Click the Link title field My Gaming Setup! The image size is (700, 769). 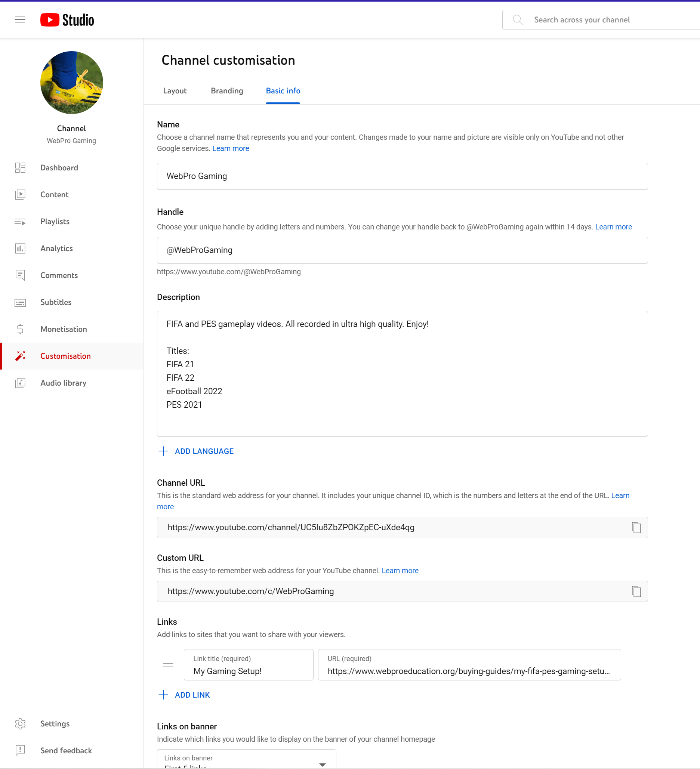click(248, 665)
